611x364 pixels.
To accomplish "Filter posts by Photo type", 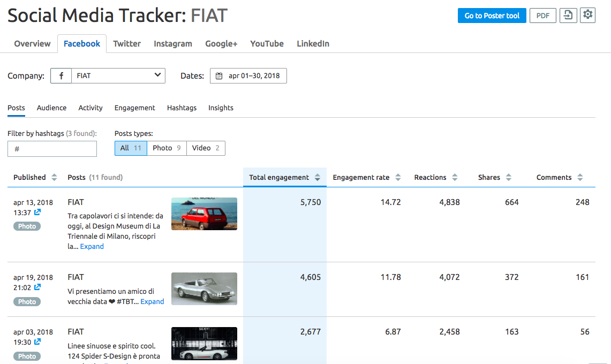I will tap(166, 148).
